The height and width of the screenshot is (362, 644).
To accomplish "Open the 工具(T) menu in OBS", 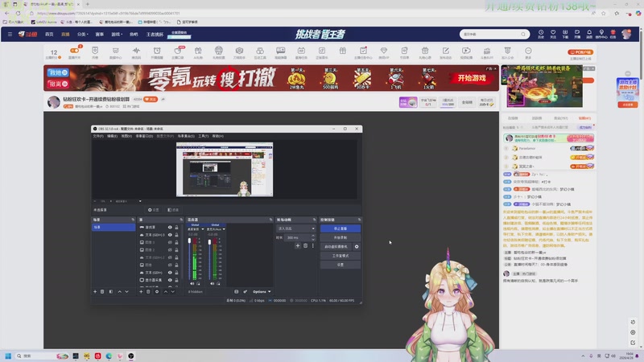I will (204, 136).
